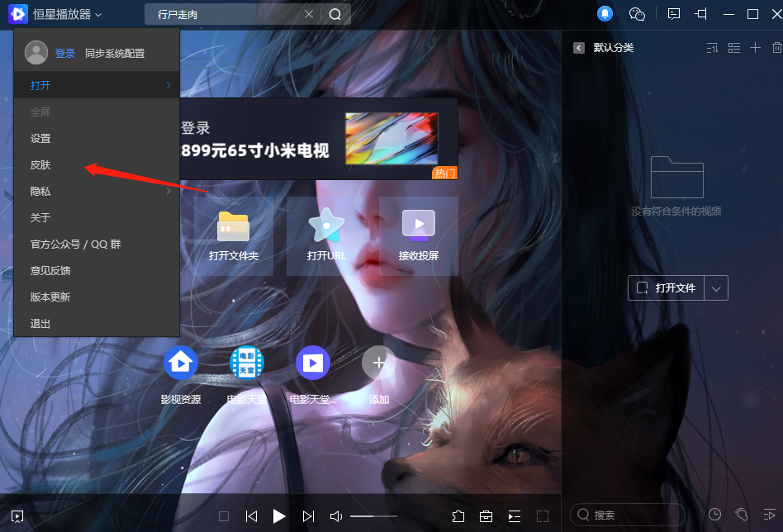783x532 pixels.
Task: Expand the 隐私 submenu
Action: (97, 191)
